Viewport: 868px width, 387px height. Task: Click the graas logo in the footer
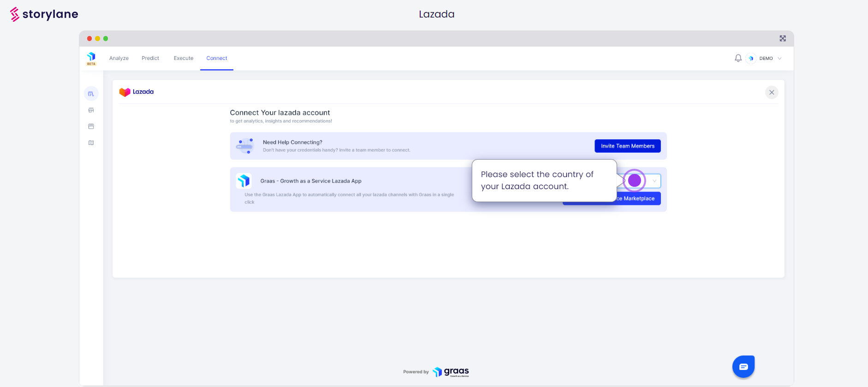click(451, 372)
